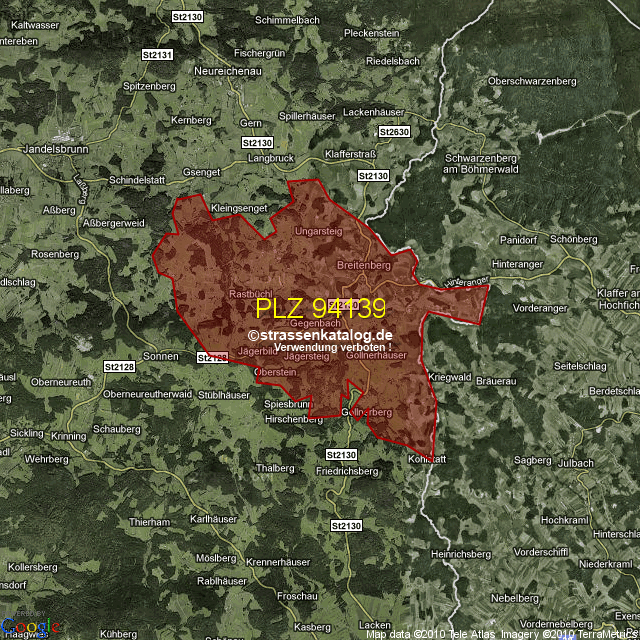Select St2130 shield above Friedrichsberg
Viewport: 640px width, 640px height.
(341, 455)
